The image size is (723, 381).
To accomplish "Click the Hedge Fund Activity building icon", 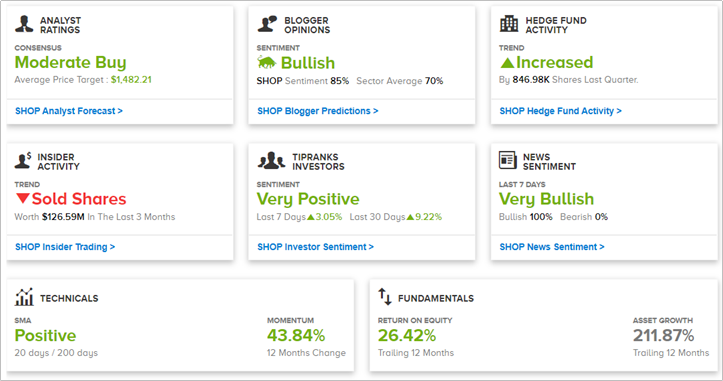I will click(509, 24).
